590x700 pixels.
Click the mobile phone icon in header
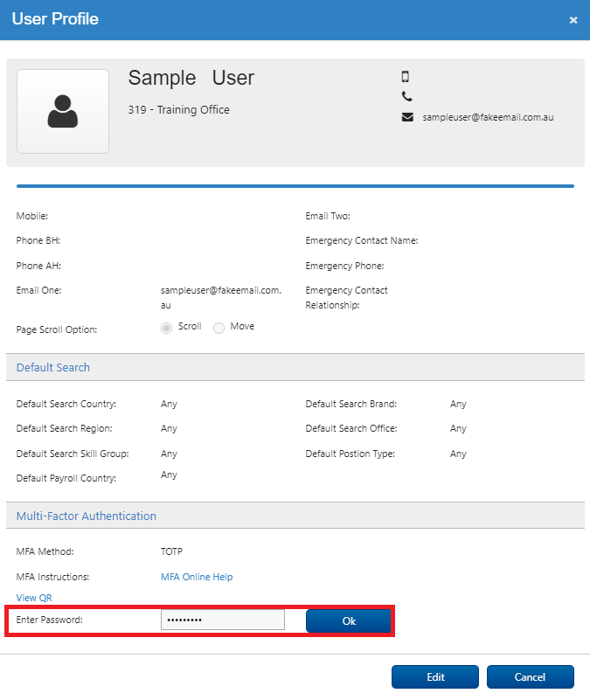(405, 77)
